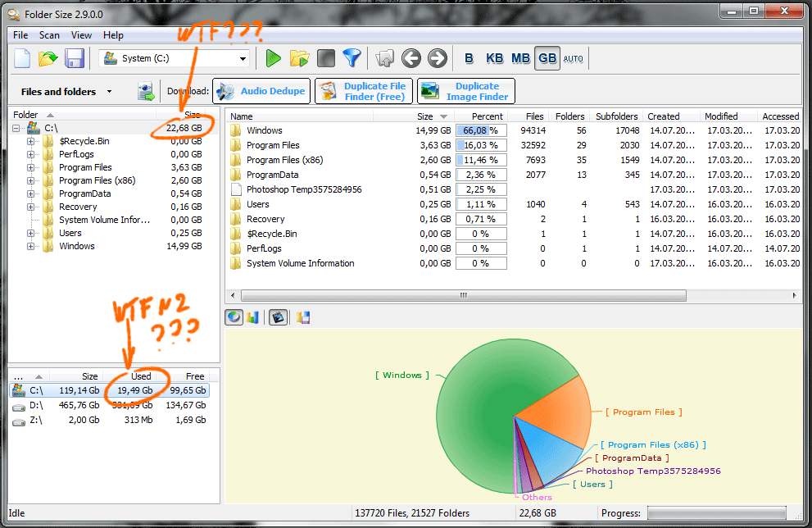Click the fourth chart toolbar icon

tap(303, 317)
